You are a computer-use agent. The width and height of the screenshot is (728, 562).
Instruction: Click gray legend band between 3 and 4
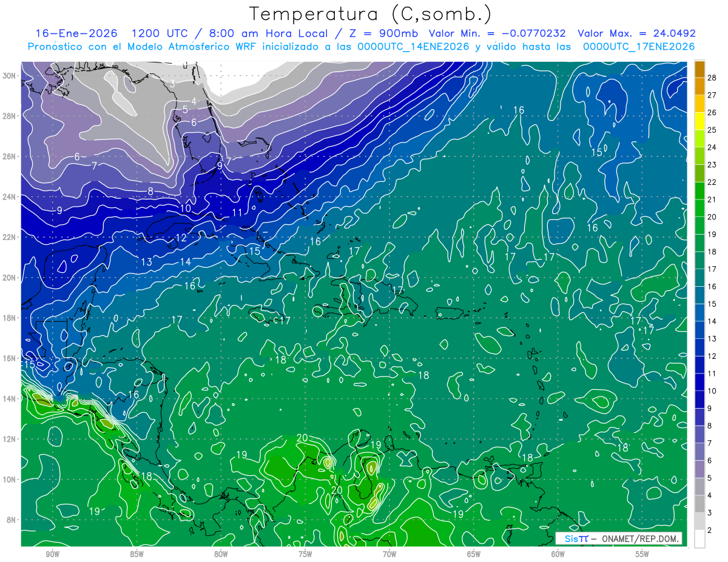699,504
